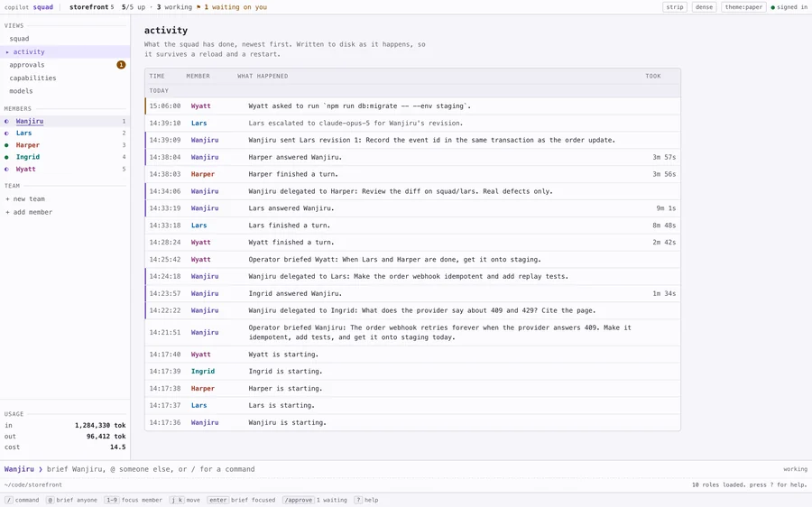Click 'Wanjiru delegated to Harper' entry
Image resolution: width=812 pixels, height=507 pixels.
pyautogui.click(x=412, y=191)
